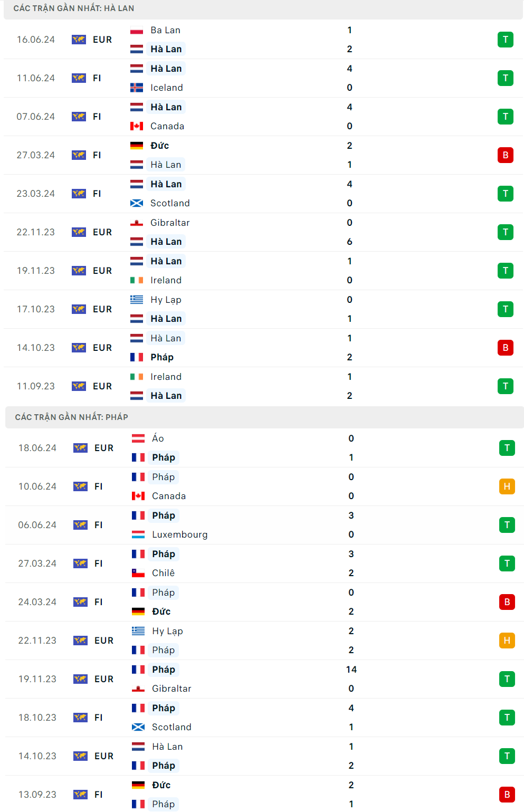Screen dimensions: 524x812
Task: Click the Scotland flag in 23.03.24 match
Action: tap(137, 203)
